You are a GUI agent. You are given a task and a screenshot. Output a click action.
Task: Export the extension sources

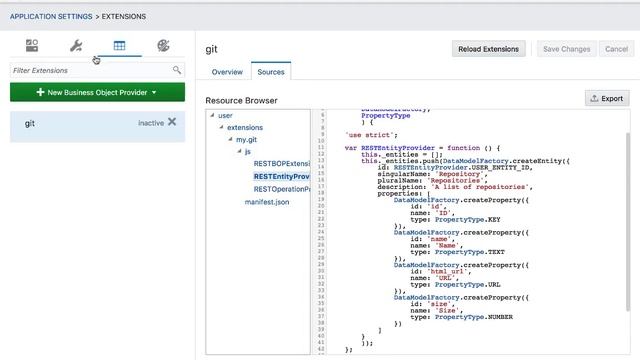coord(607,98)
